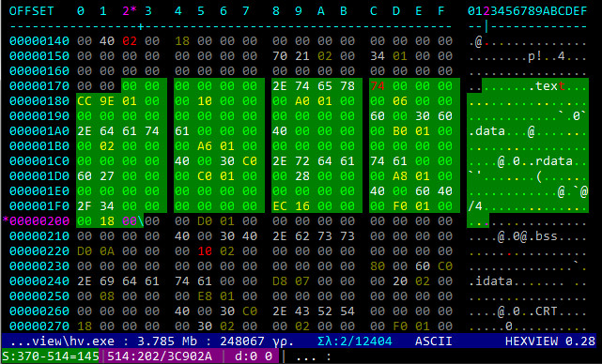Select the red 10 byte in row 00000220
Image resolution: width=602 pixels, height=364 pixels.
point(205,251)
